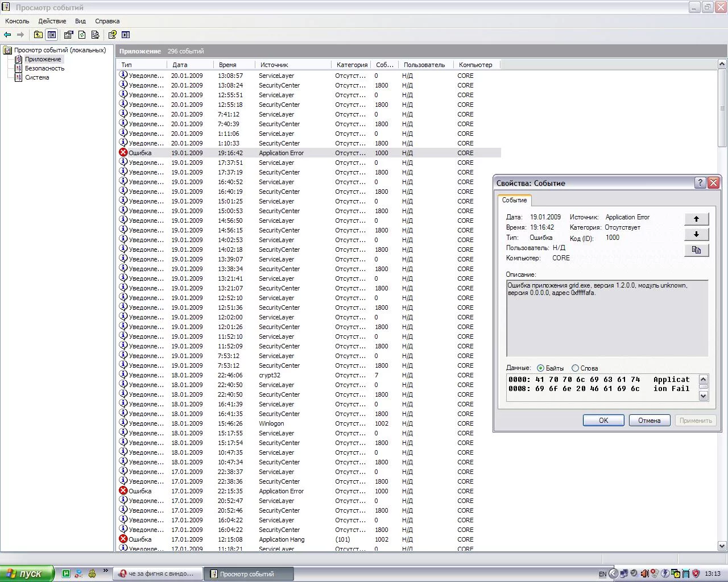Go to previous event with up arrow button

[696, 219]
